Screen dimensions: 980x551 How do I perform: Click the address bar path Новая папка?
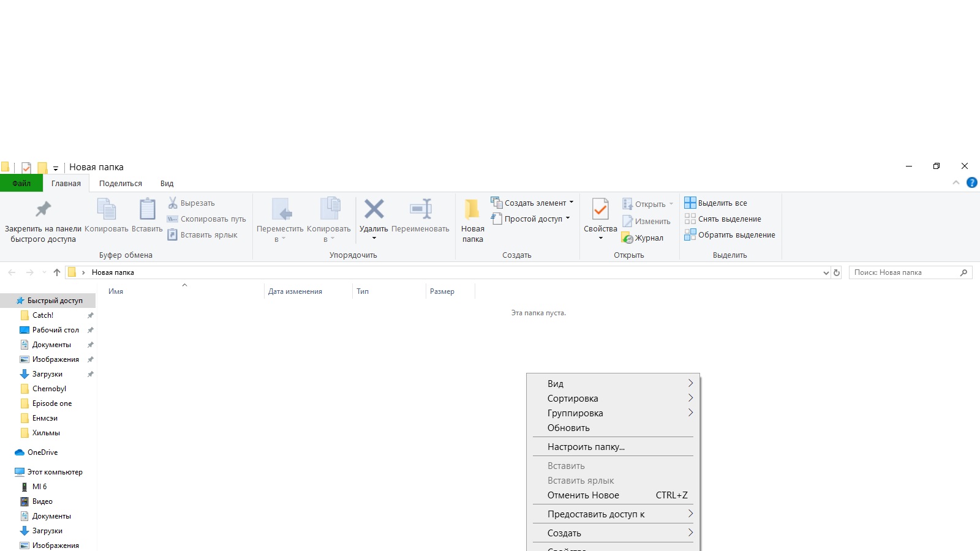pyautogui.click(x=113, y=272)
